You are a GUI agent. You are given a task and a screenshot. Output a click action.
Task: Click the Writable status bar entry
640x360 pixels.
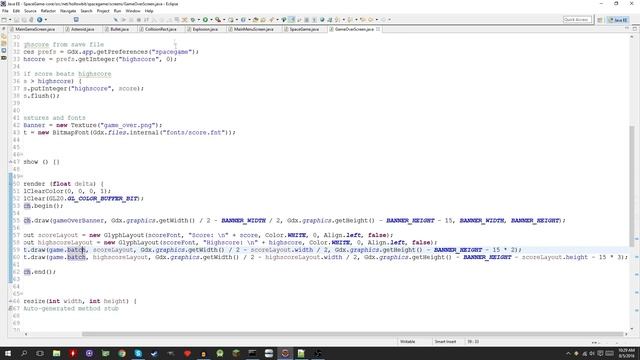click(407, 342)
